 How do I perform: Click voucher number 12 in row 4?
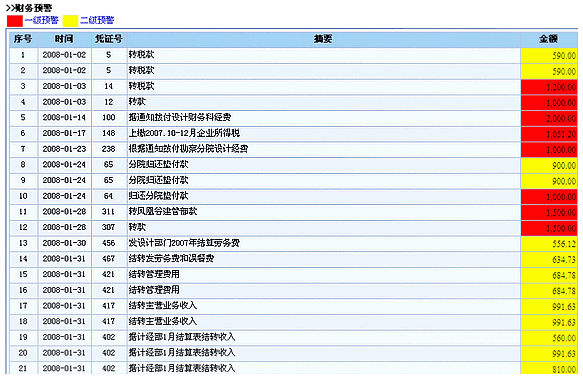pyautogui.click(x=109, y=102)
